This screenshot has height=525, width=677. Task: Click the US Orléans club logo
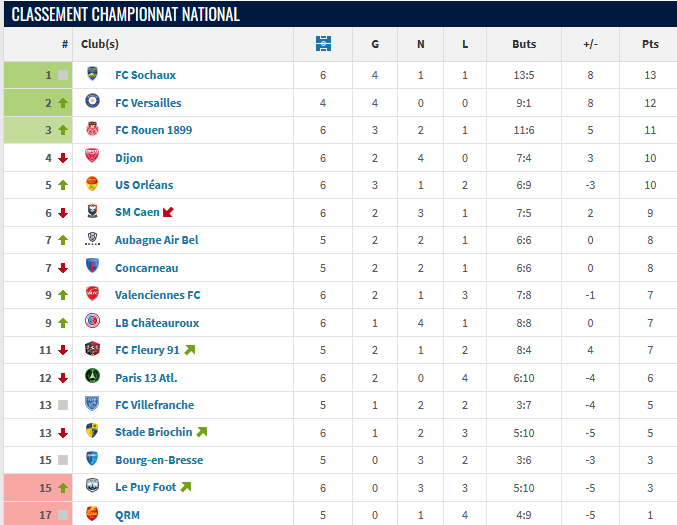[x=92, y=185]
